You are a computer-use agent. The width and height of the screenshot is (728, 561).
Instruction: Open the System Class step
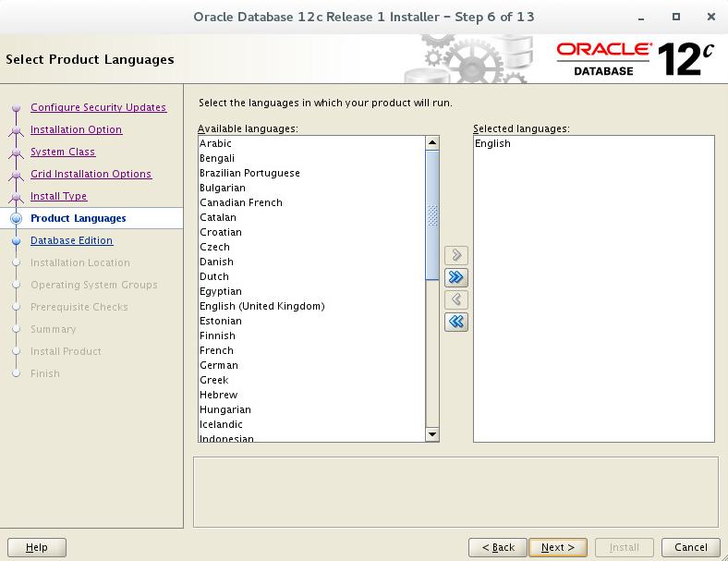[x=63, y=152]
